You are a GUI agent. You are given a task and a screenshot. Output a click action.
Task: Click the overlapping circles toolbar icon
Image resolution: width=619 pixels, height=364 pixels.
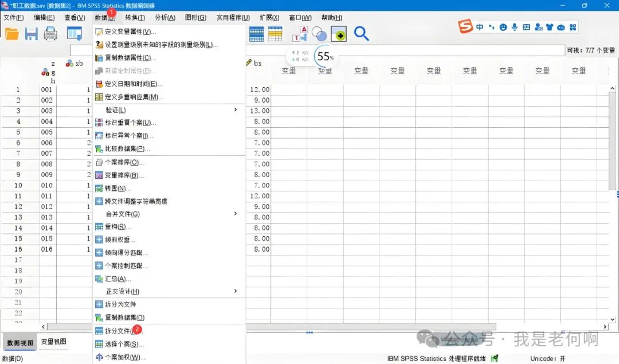click(x=319, y=34)
